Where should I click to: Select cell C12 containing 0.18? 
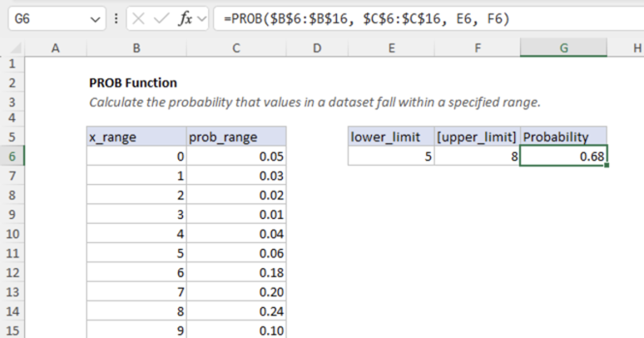[x=236, y=272]
